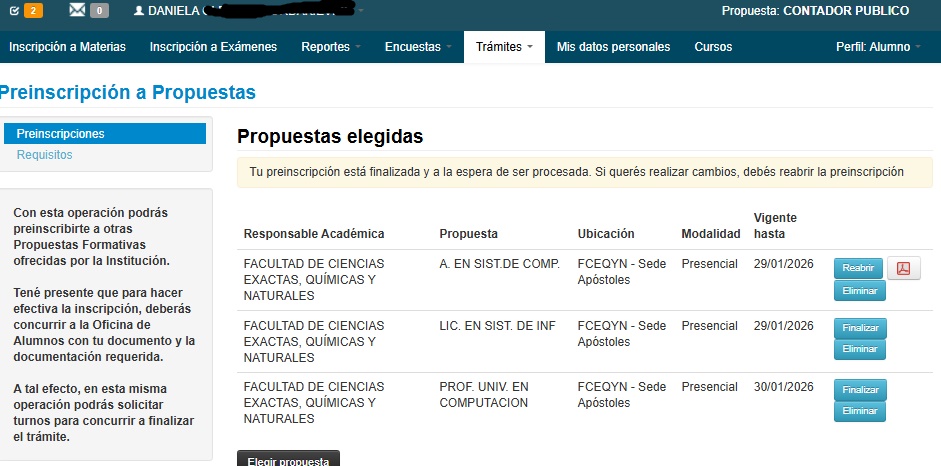This screenshot has width=941, height=466.
Task: Open the Perfil: Alumno dropdown
Action: [x=878, y=47]
